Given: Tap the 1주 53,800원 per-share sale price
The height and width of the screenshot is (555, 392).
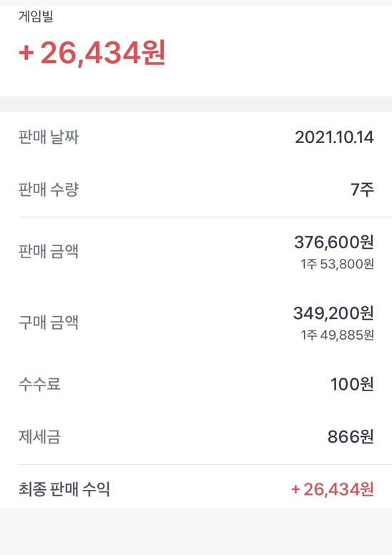Looking at the screenshot, I should 337,264.
